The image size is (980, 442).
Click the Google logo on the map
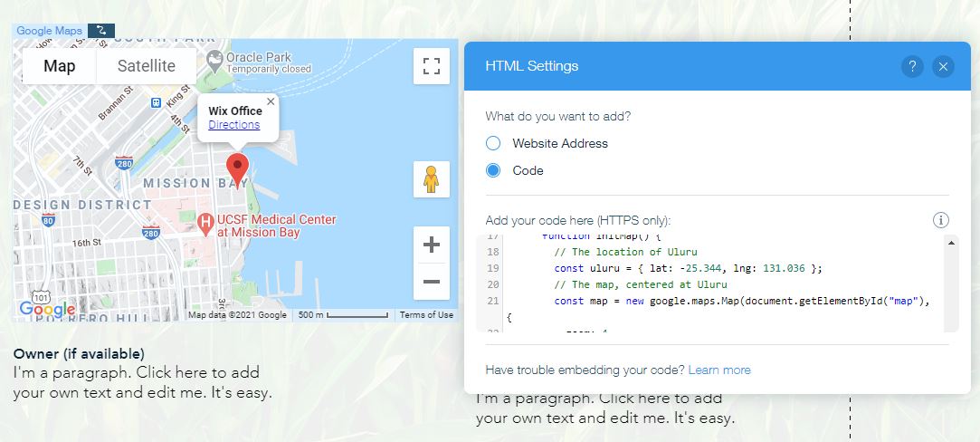[47, 309]
